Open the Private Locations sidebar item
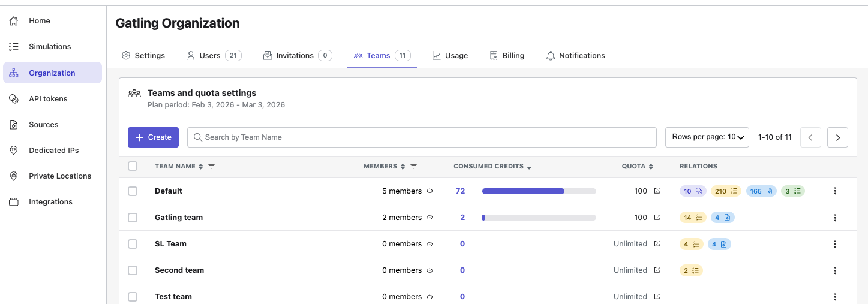 click(x=60, y=176)
